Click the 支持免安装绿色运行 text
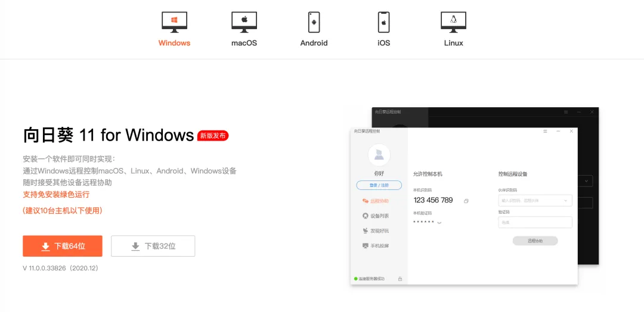Image resolution: width=644 pixels, height=312 pixels. pyautogui.click(x=56, y=194)
